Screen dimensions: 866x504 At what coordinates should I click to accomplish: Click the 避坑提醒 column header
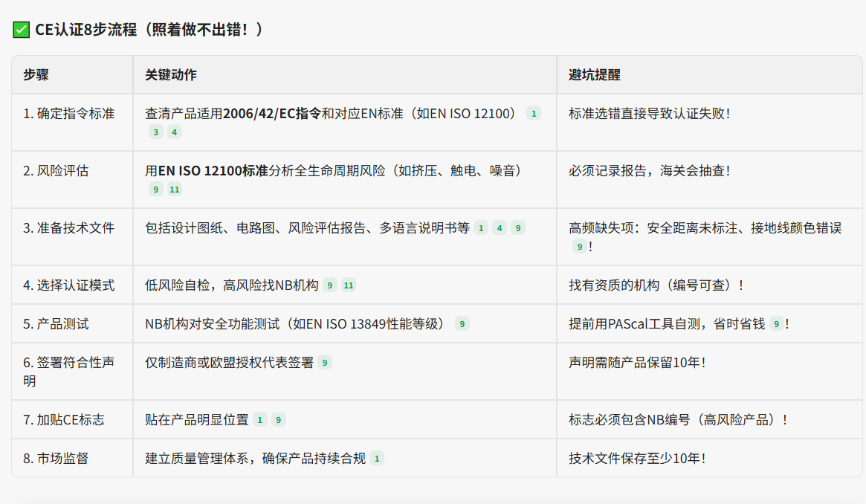(595, 75)
